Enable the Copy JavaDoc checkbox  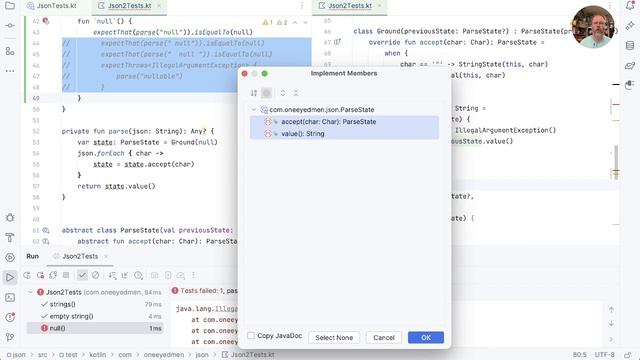click(251, 336)
